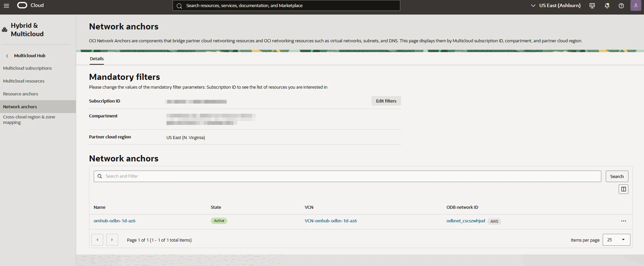Focus the Search and Filter field
Image resolution: width=644 pixels, height=266 pixels.
click(347, 176)
